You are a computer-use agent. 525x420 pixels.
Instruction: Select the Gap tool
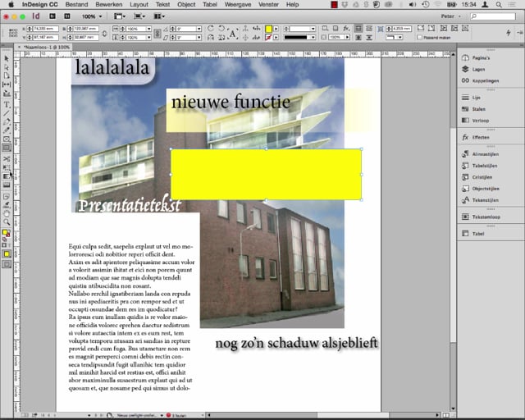pyautogui.click(x=7, y=84)
